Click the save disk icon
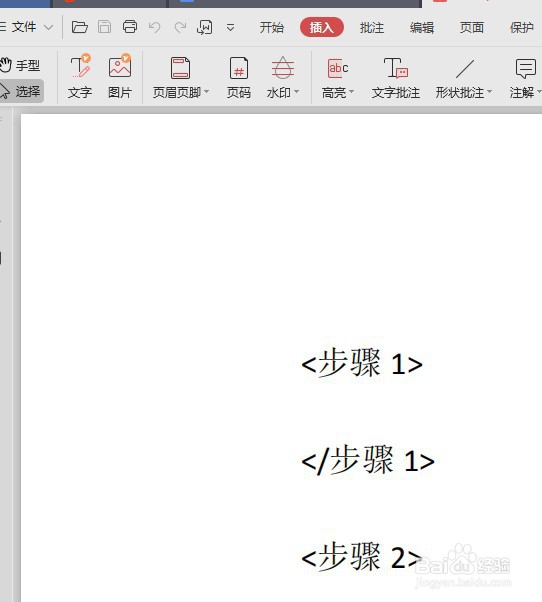Screen dimensions: 542x602 click(x=104, y=27)
